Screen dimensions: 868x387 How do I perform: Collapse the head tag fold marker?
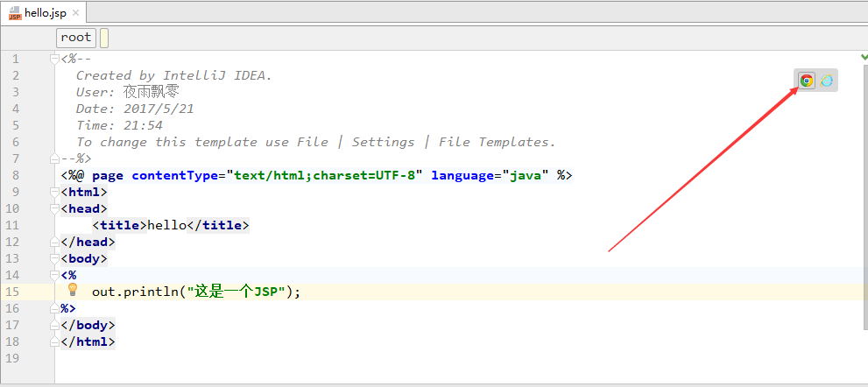(57, 208)
